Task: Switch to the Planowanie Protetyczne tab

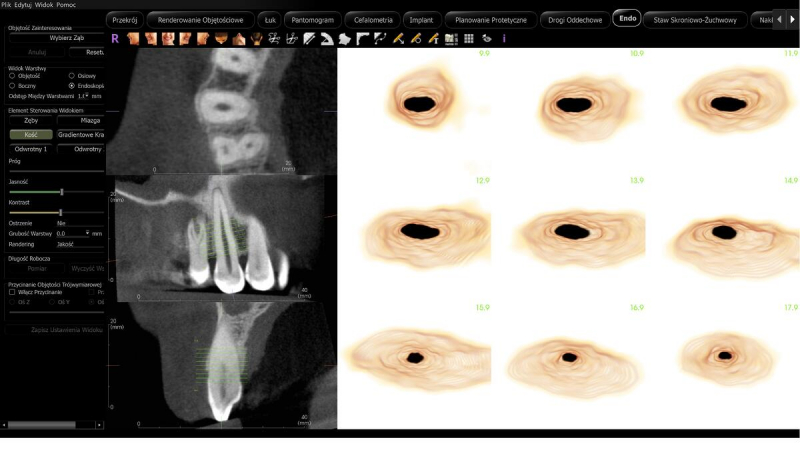Action: click(491, 20)
